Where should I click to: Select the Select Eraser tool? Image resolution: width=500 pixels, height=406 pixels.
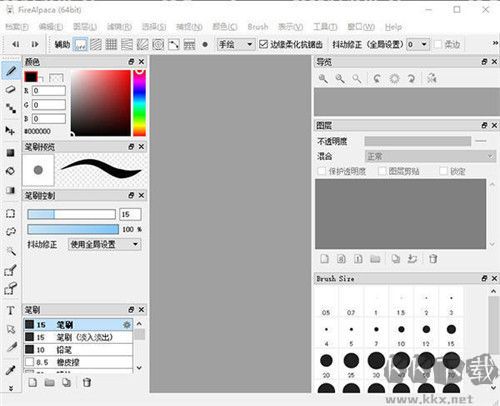pos(11,289)
